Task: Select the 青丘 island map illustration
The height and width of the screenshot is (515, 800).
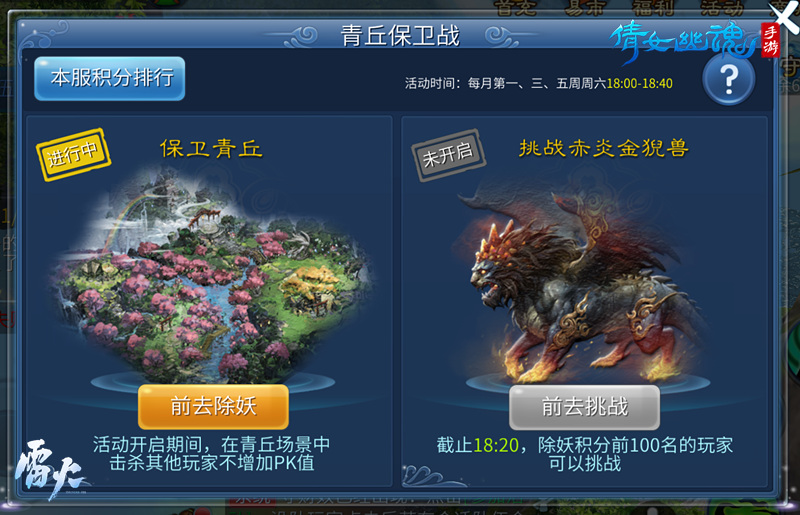Action: click(212, 276)
